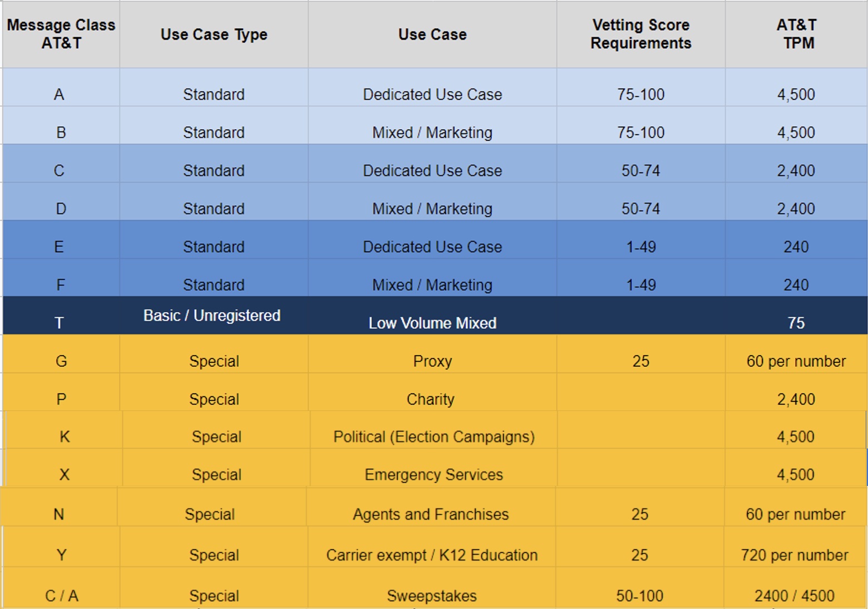The width and height of the screenshot is (868, 609).
Task: Select the '2400 / 4500' TPM cell
Action: click(795, 596)
